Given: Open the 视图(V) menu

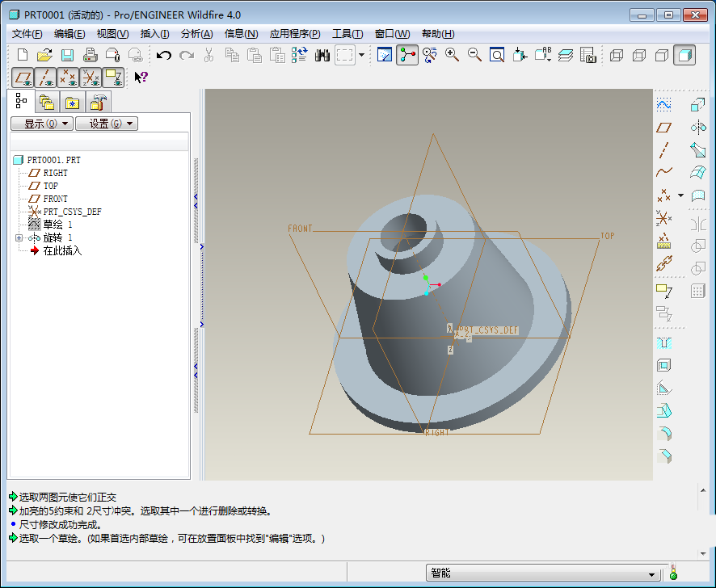Looking at the screenshot, I should (x=112, y=34).
